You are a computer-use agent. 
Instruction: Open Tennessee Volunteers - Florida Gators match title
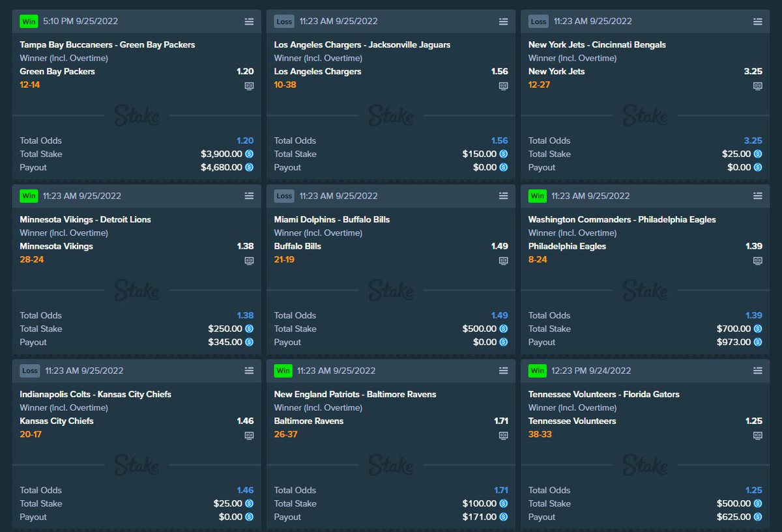point(603,394)
